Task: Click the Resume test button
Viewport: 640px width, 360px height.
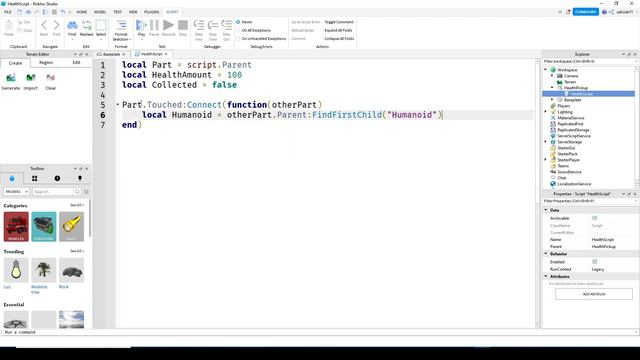Action: (x=168, y=25)
